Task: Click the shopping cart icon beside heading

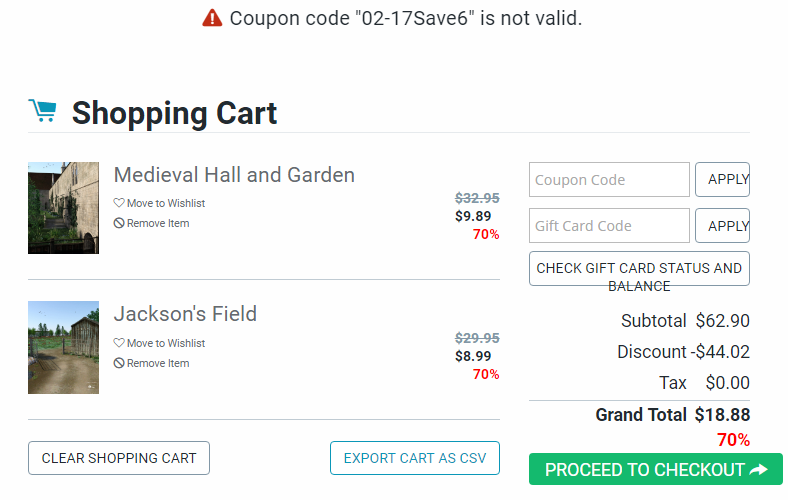Action: pyautogui.click(x=42, y=111)
